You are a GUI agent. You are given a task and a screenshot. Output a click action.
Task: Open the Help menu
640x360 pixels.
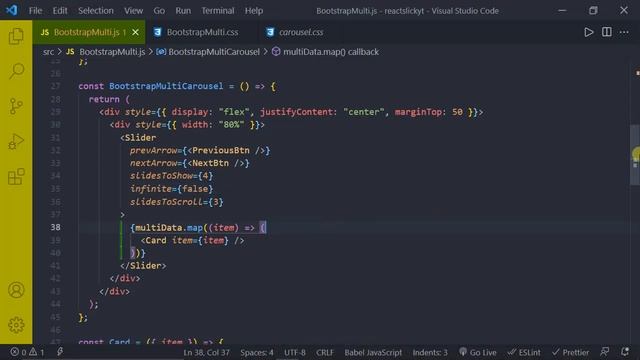pyautogui.click(x=254, y=11)
